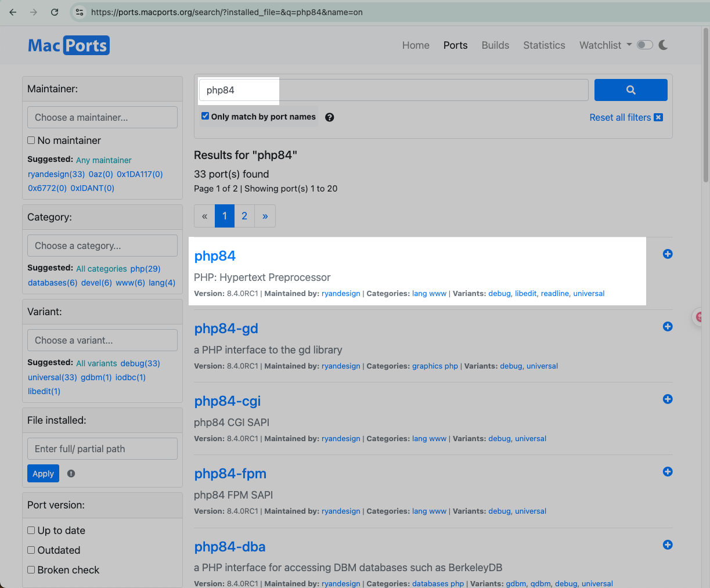This screenshot has width=710, height=588.
Task: Uncheck Only match by port names
Action: pyautogui.click(x=205, y=116)
